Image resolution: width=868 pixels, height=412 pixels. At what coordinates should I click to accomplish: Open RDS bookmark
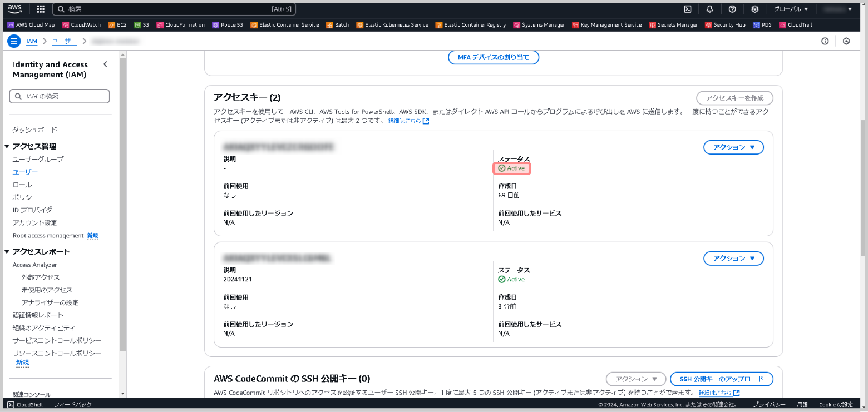tap(762, 25)
